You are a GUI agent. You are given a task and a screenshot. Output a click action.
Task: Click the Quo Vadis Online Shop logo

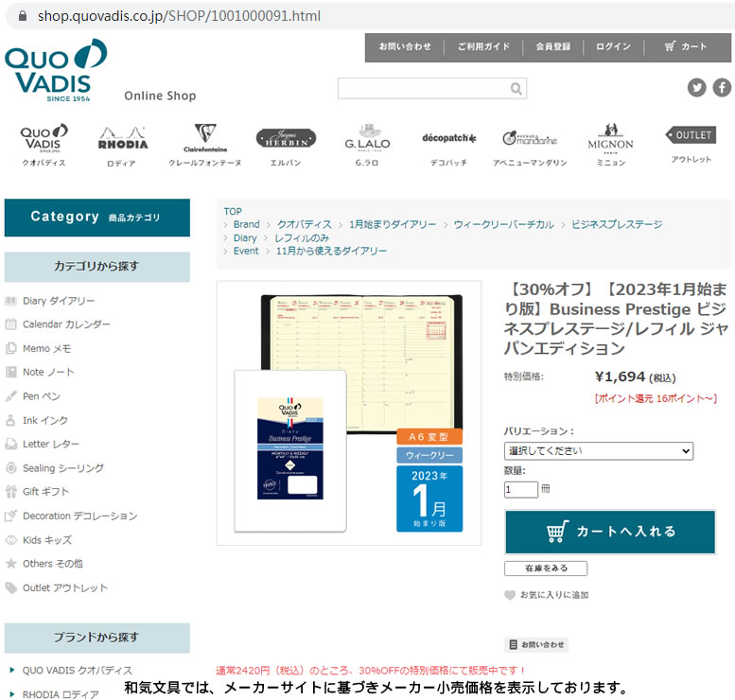pyautogui.click(x=56, y=70)
